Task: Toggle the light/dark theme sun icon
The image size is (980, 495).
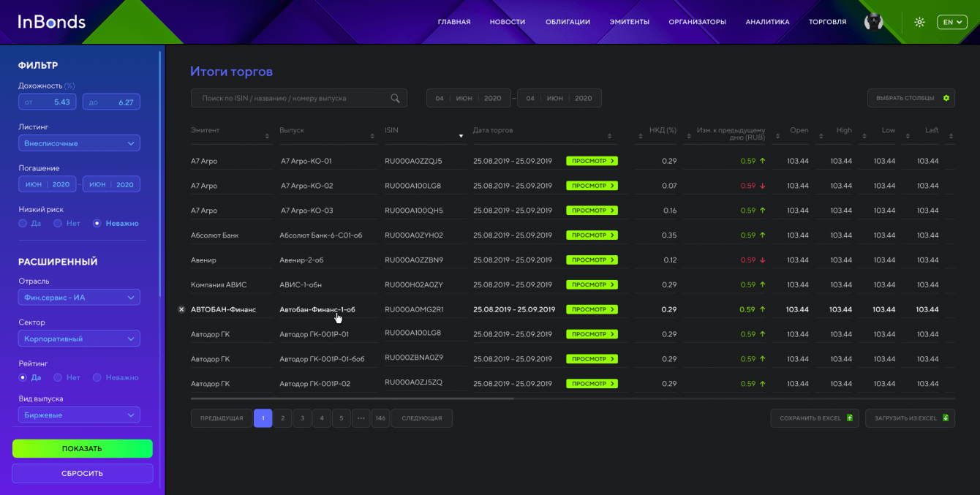Action: 919,22
